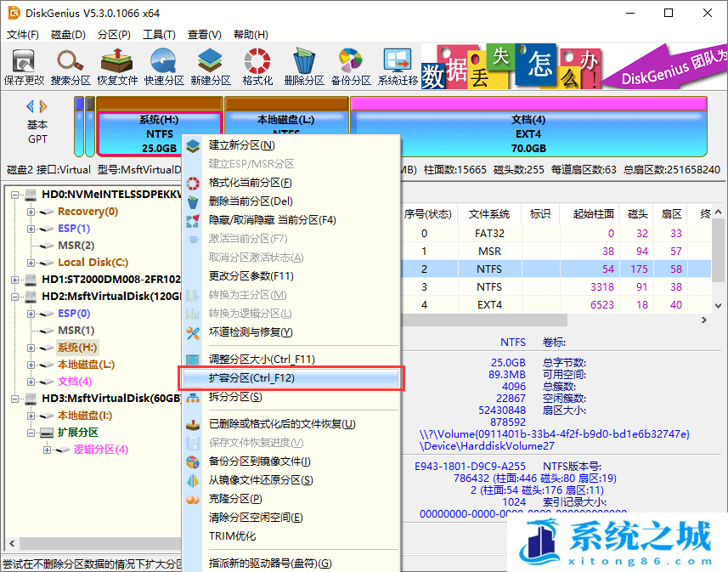
Task: Click the 搜索分区 search partition icon
Action: tap(71, 66)
